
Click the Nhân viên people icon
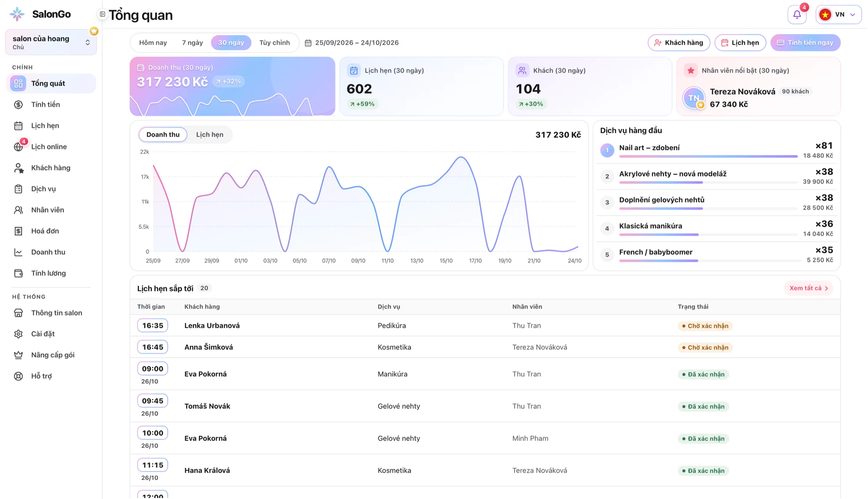coord(18,210)
